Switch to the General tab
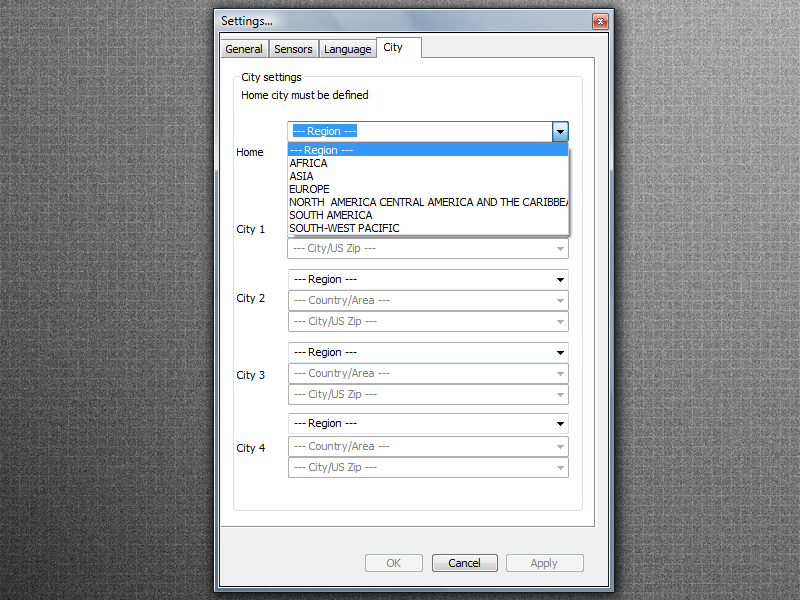This screenshot has width=800, height=600. coord(244,49)
